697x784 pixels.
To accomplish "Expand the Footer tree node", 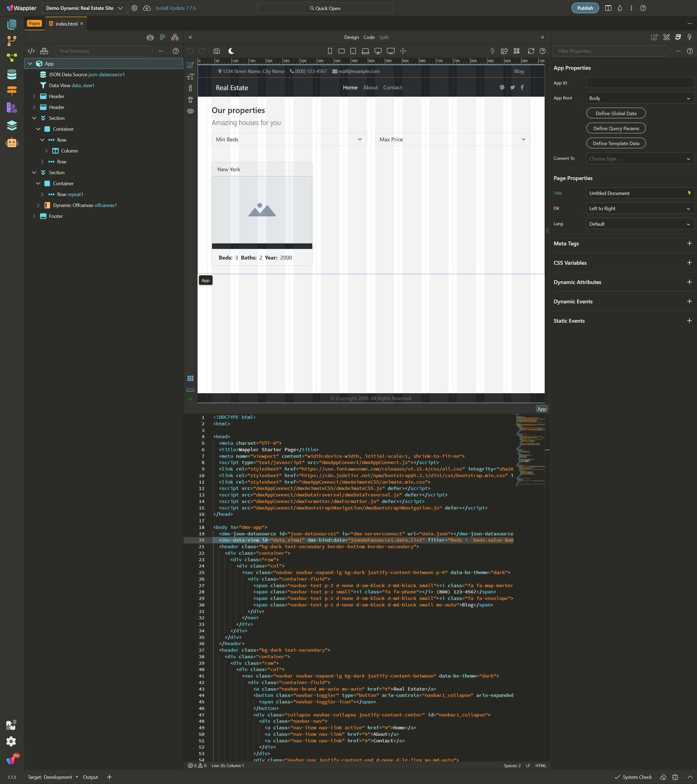I will 34,216.
